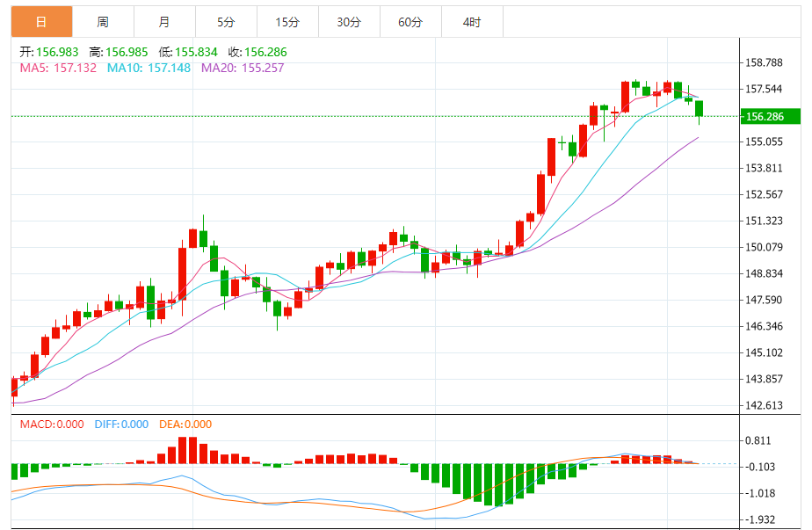
Task: Click the 148.834 price axis label
Action: pos(764,273)
